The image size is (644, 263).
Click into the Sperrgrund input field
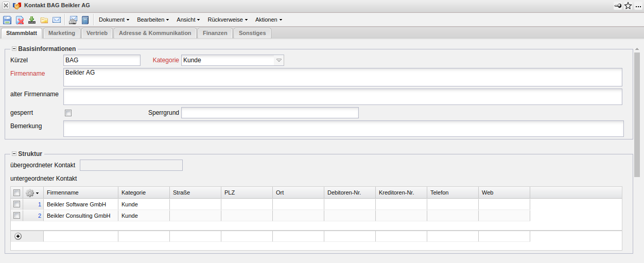(x=270, y=113)
